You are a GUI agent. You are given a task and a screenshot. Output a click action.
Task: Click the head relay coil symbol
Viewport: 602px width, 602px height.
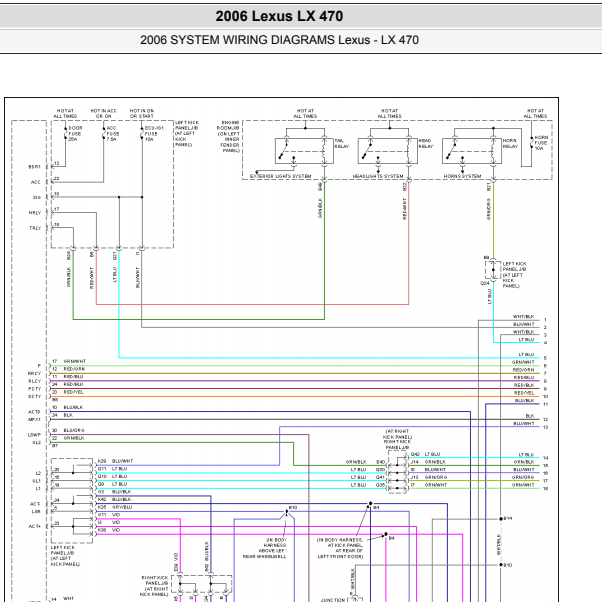pos(409,150)
